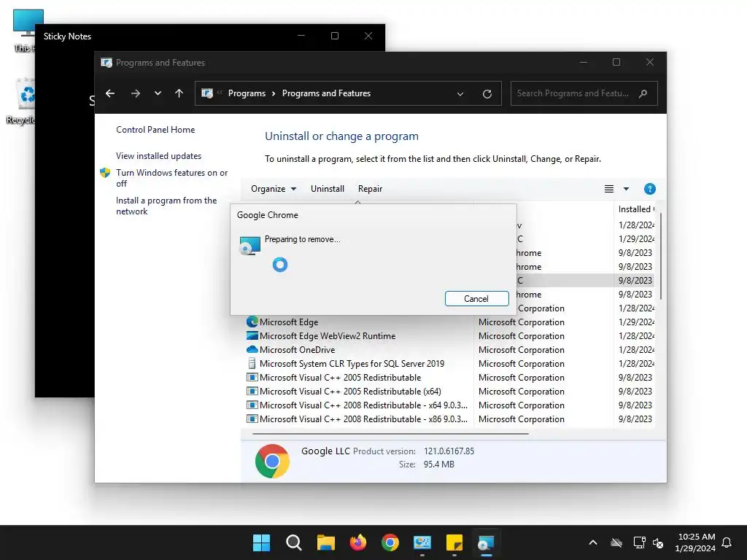
Task: Click the SQL Server CLR Types icon
Action: click(252, 363)
